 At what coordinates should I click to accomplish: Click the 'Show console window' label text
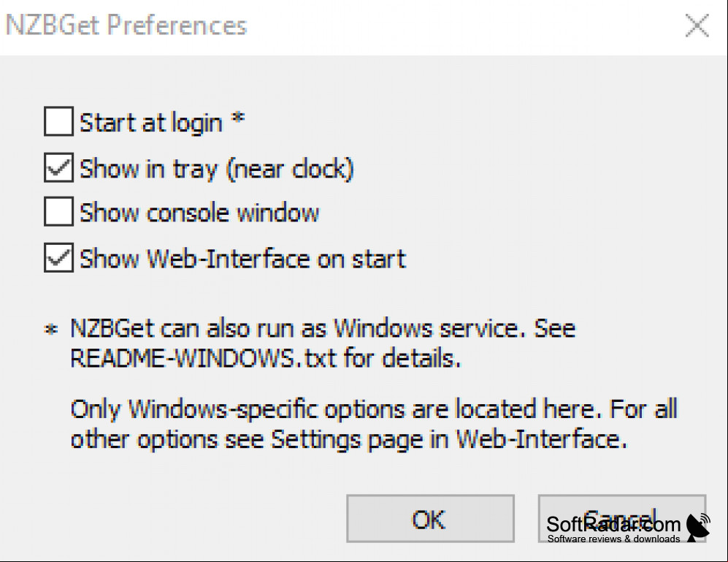point(199,213)
